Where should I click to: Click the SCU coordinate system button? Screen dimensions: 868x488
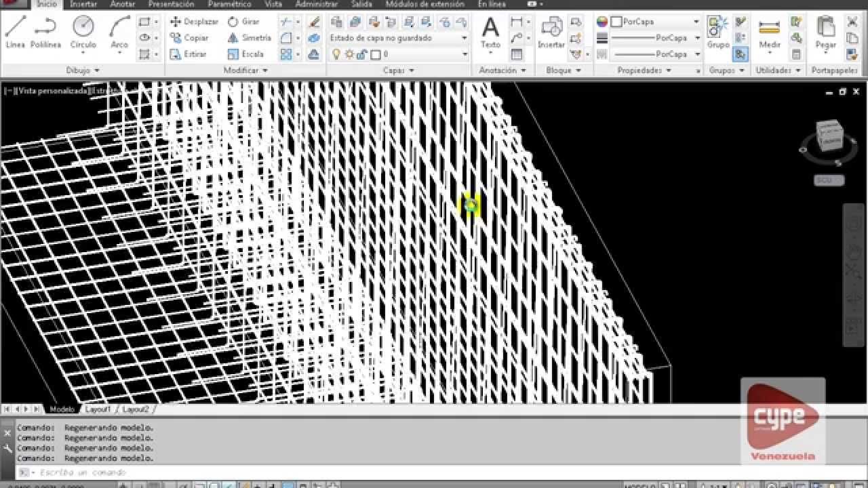pos(829,180)
